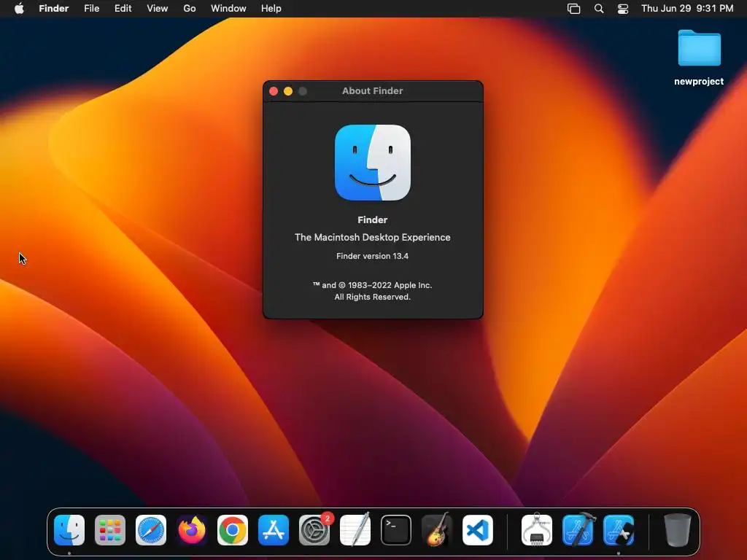Click the newproject folder name label
The image size is (747, 560).
point(699,82)
